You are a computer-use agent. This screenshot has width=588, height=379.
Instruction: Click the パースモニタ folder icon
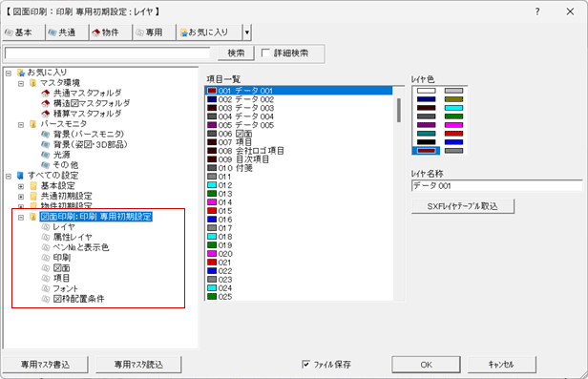tap(33, 124)
